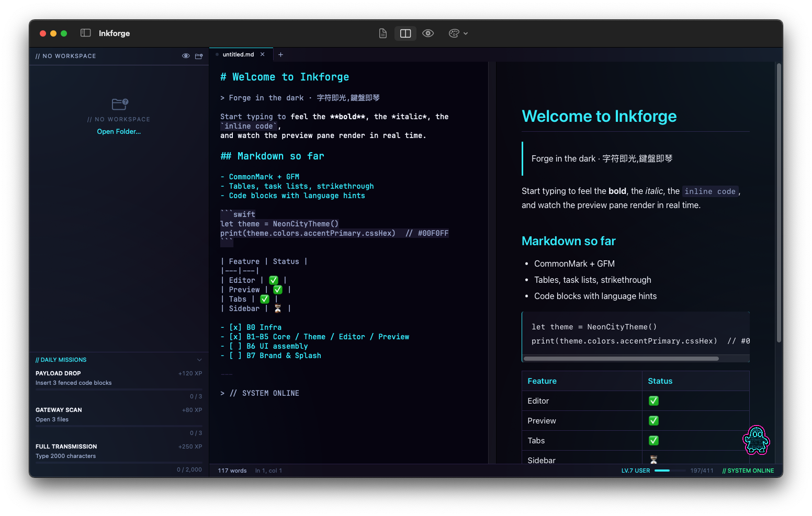The height and width of the screenshot is (516, 812).
Task: Click the # Welcome to Inkforge editor line
Action: [285, 77]
